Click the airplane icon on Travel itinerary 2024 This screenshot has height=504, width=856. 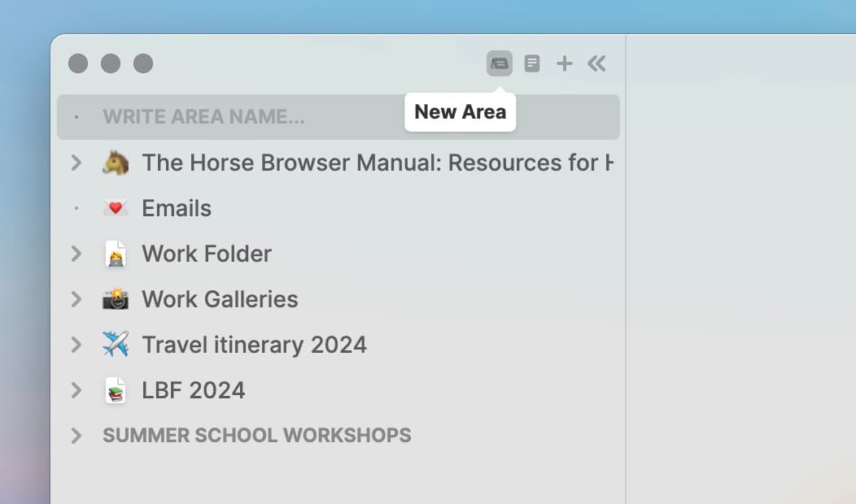click(x=116, y=345)
